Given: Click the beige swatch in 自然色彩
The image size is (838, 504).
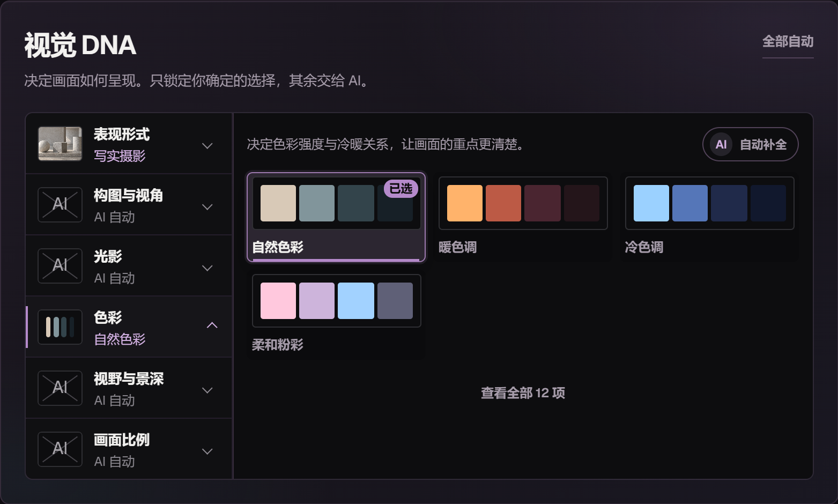Looking at the screenshot, I should [278, 203].
